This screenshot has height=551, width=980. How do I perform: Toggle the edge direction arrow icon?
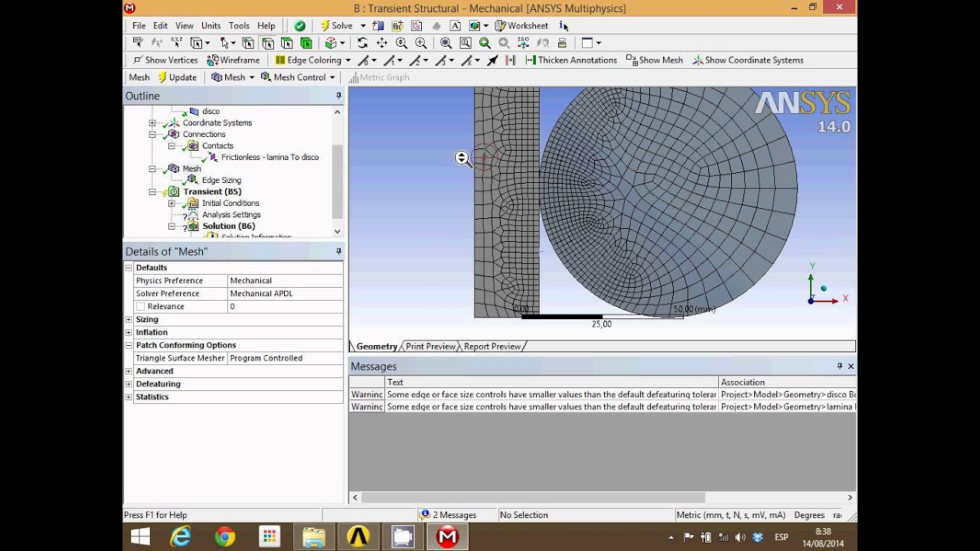tap(492, 60)
